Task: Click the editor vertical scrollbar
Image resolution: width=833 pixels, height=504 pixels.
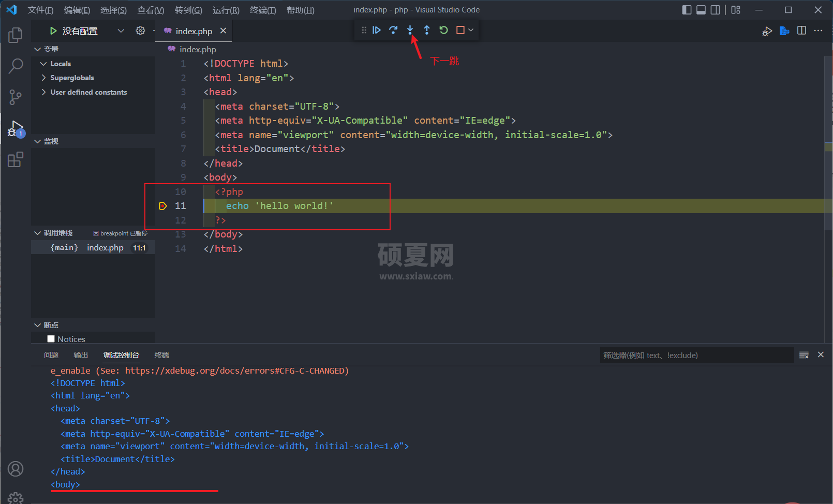Action: tap(828, 142)
